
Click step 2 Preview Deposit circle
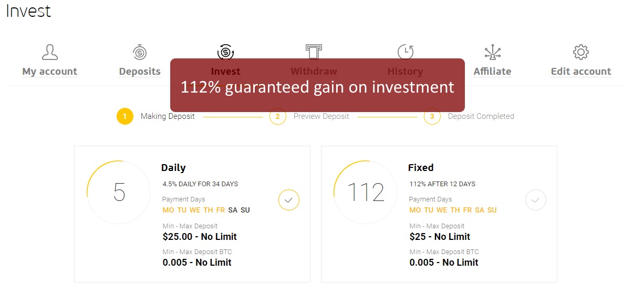point(278,116)
